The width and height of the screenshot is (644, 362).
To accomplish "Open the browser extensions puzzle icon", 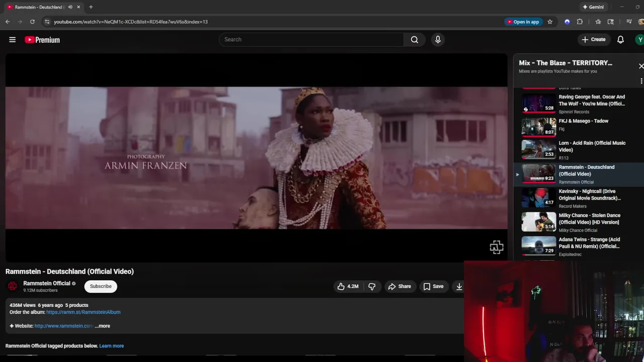I will coord(580,22).
